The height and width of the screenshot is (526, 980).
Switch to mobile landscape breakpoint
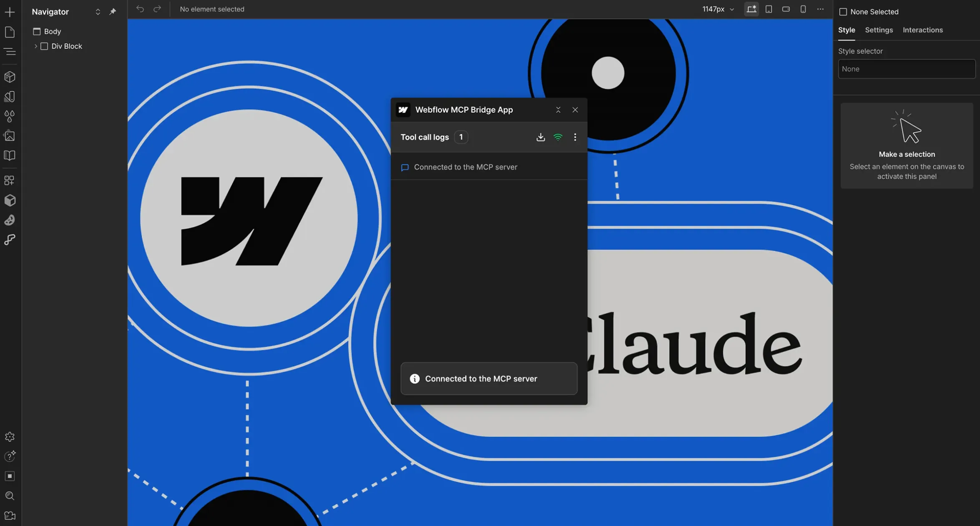(x=786, y=9)
